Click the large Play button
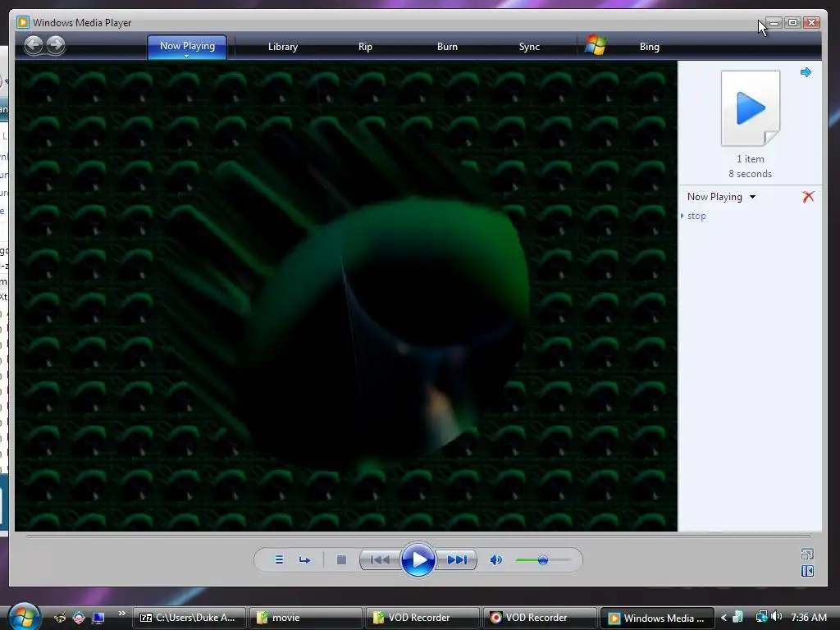The height and width of the screenshot is (630, 840). 418,559
